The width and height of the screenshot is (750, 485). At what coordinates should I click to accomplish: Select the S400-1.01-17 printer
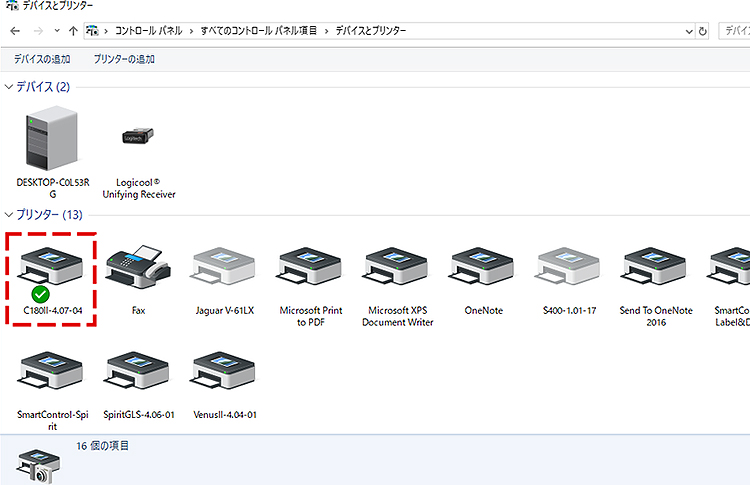[568, 265]
